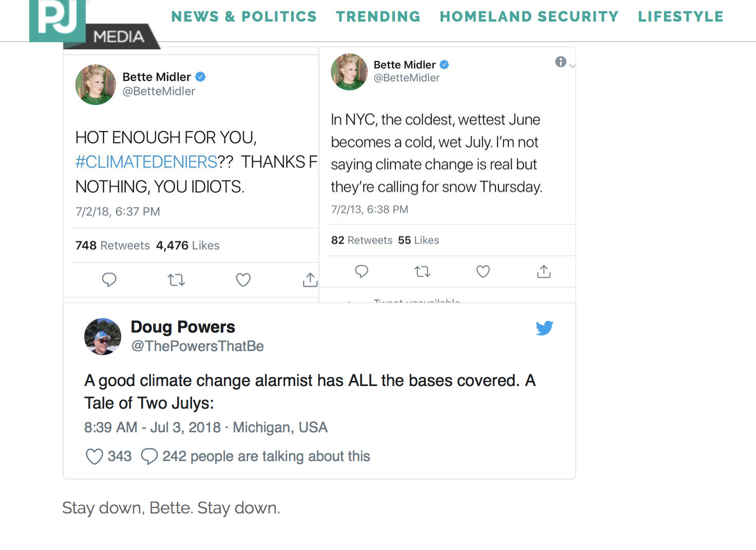
Task: Go to the Trending section
Action: 378,16
